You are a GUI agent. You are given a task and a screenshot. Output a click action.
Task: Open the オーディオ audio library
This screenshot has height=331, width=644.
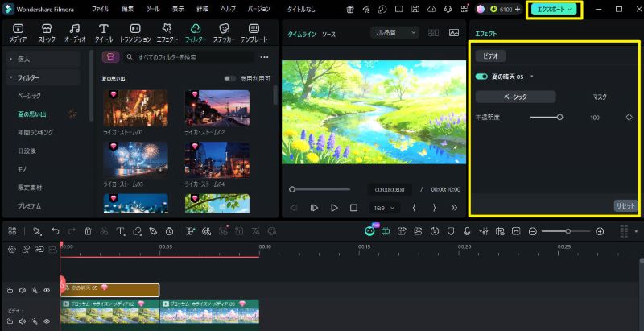point(75,33)
